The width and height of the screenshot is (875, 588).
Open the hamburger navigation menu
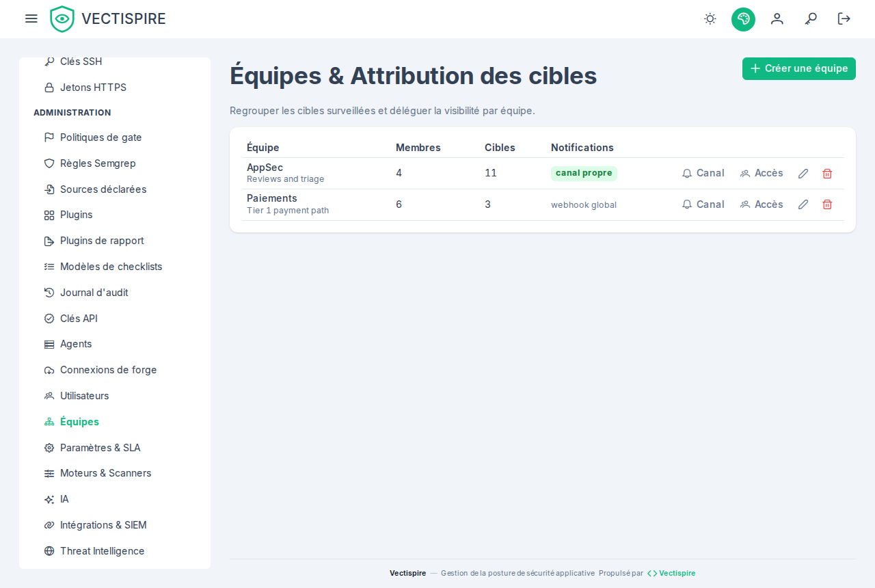pyautogui.click(x=31, y=18)
